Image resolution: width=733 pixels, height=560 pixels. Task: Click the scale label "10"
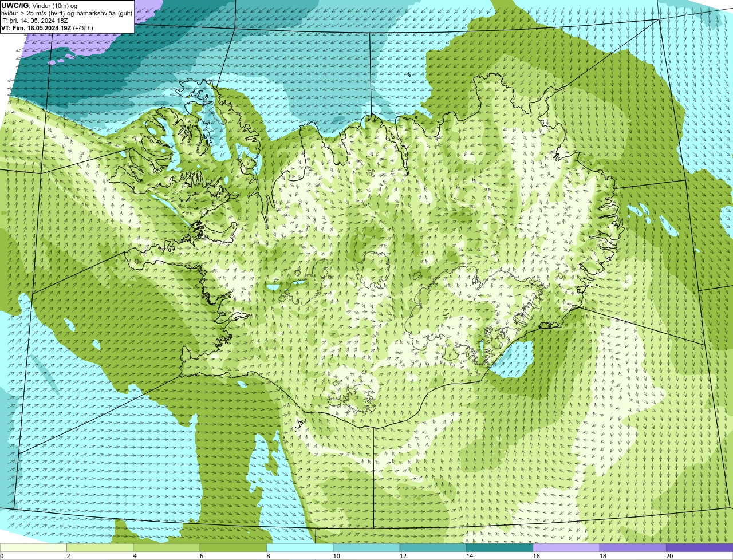coord(336,556)
